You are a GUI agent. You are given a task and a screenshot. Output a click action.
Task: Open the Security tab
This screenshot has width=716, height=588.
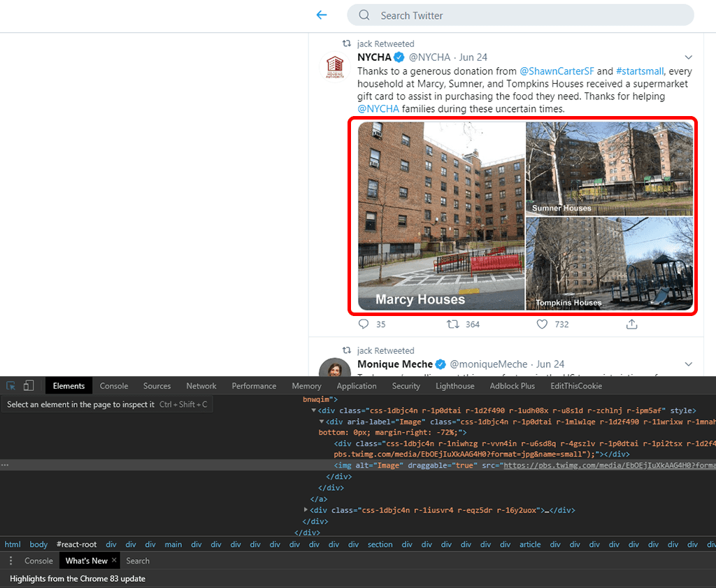point(406,386)
